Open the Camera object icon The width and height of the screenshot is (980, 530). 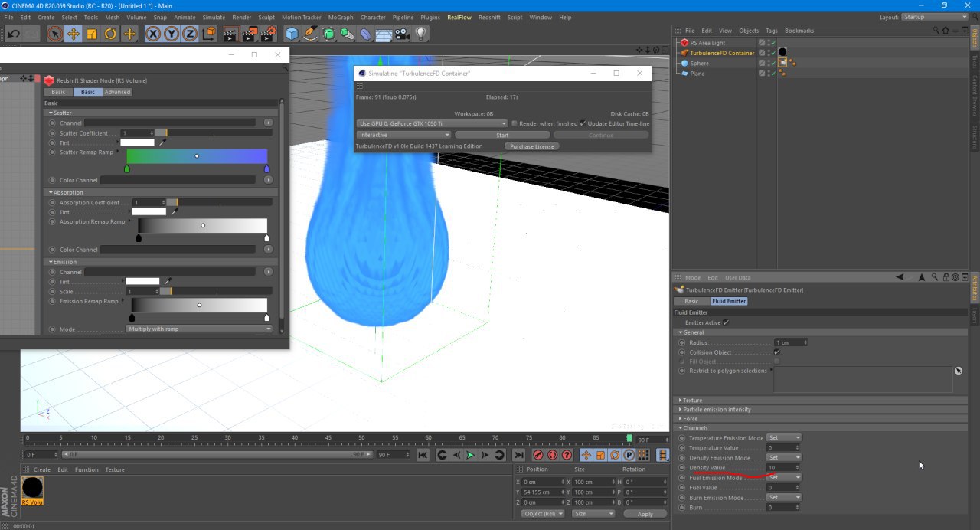click(x=402, y=34)
